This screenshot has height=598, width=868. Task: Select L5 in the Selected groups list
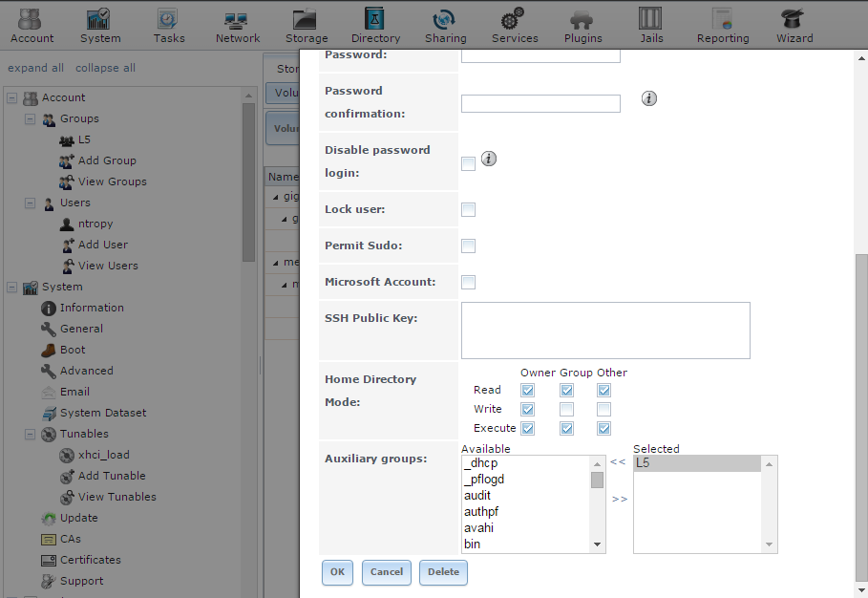(697, 464)
